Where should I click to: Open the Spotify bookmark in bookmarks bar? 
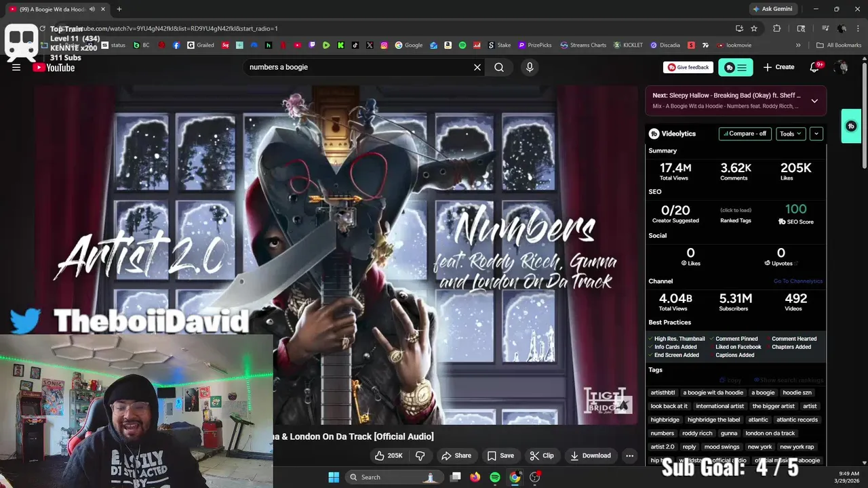(x=462, y=45)
